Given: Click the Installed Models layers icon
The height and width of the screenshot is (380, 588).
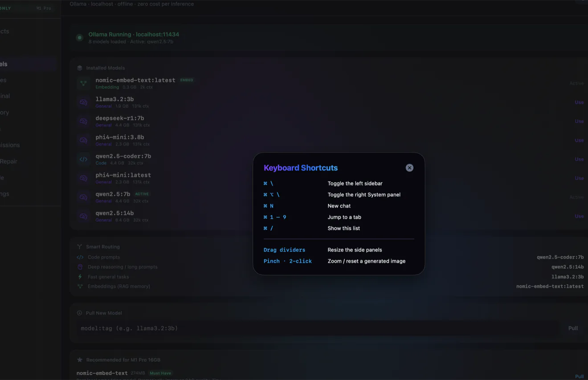Looking at the screenshot, I should click(80, 68).
